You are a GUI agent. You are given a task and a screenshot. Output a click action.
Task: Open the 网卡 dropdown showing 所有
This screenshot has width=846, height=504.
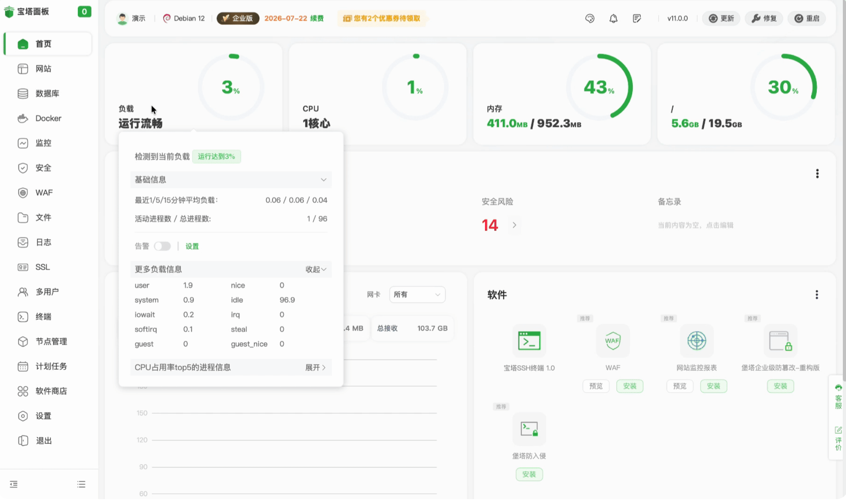pos(417,294)
